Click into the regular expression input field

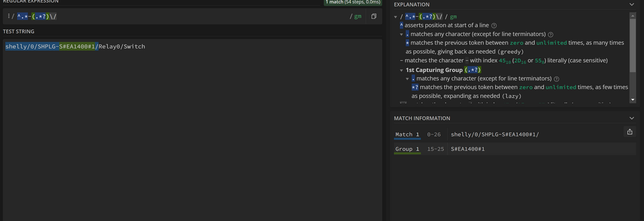point(180,17)
